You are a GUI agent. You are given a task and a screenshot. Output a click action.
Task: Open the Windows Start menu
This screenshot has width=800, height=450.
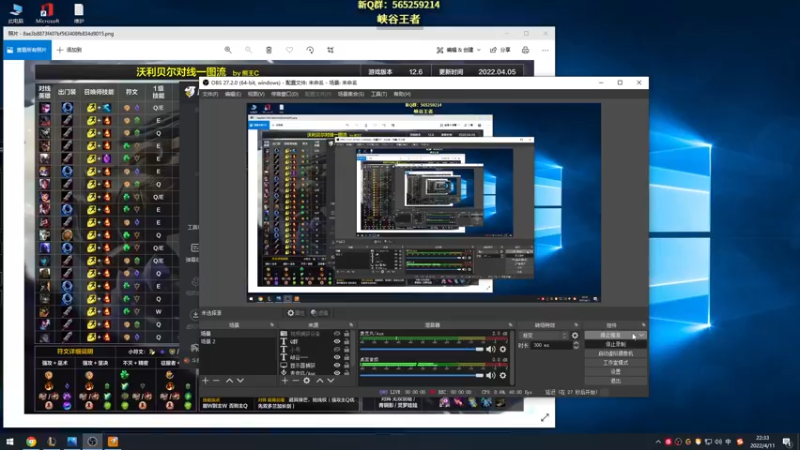[10, 441]
